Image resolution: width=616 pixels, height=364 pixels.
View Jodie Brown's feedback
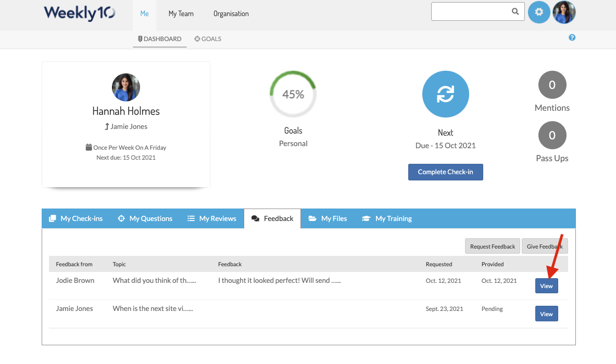(546, 285)
